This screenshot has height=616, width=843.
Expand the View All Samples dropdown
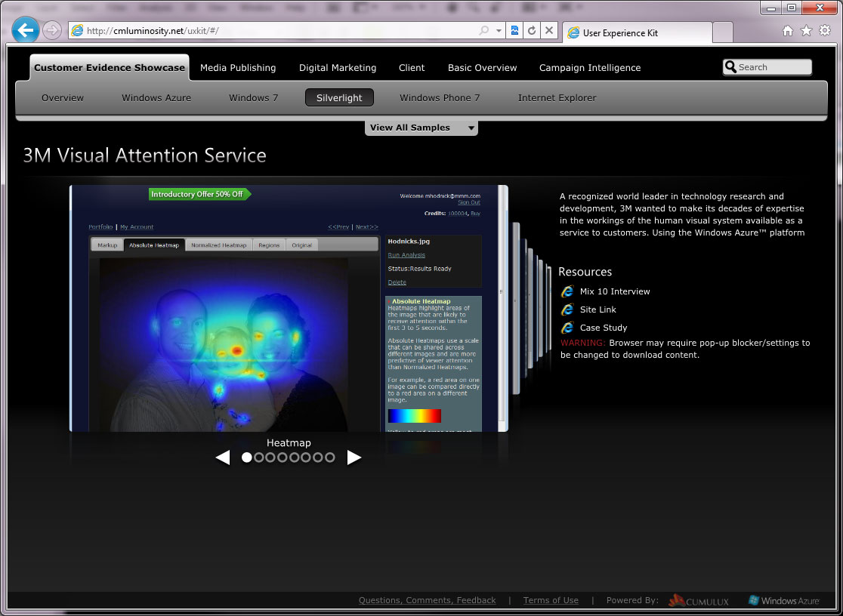point(421,128)
